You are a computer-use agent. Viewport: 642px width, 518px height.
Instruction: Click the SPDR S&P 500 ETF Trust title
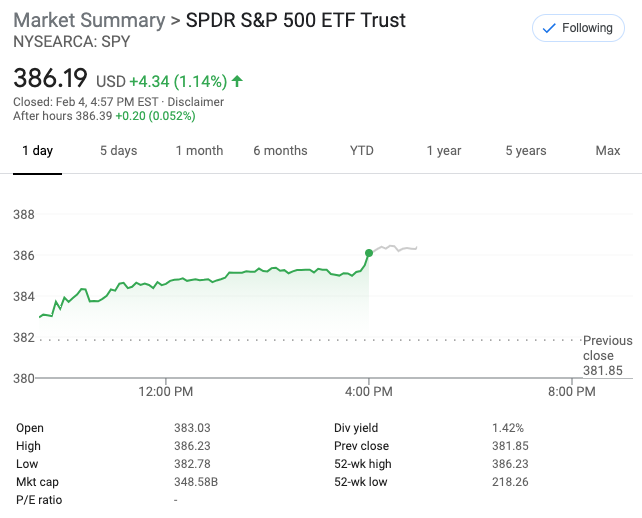[296, 21]
